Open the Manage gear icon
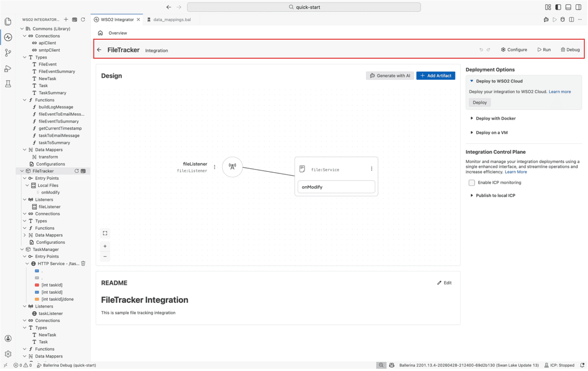The image size is (588, 371). [x=8, y=354]
